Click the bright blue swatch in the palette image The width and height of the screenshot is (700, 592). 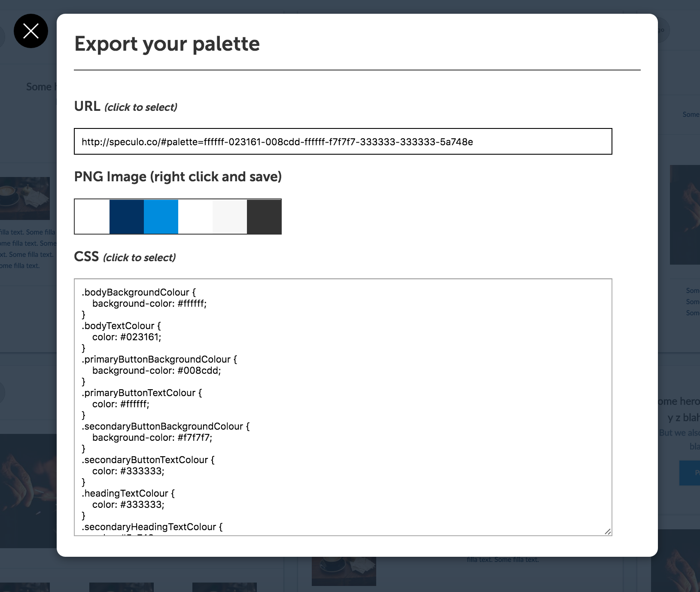161,217
